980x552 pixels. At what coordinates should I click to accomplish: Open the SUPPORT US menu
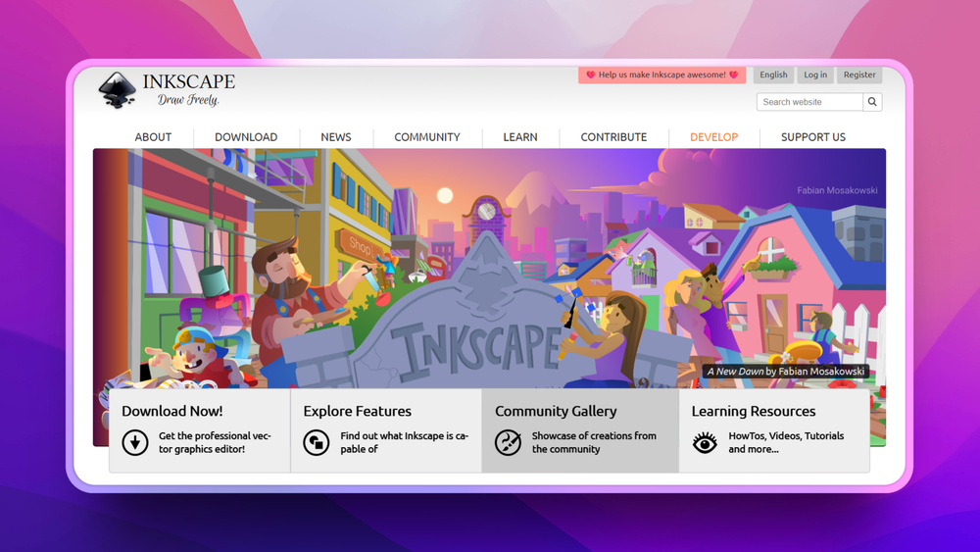tap(813, 137)
